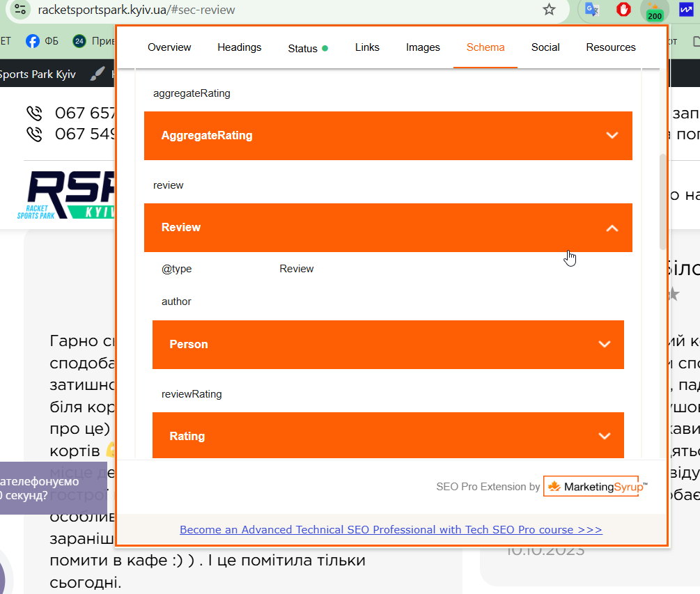
Task: Click the MarketingSyrup logo link
Action: coord(595,487)
